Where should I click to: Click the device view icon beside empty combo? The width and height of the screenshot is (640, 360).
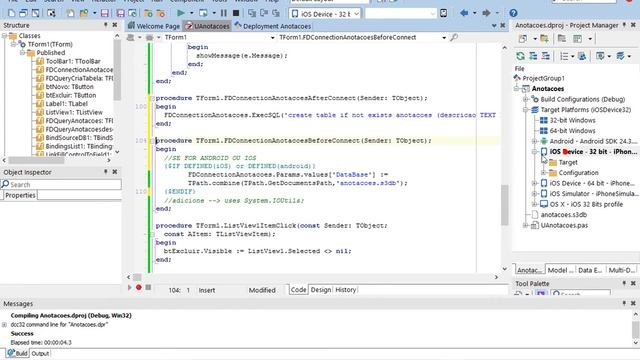coord(443,13)
